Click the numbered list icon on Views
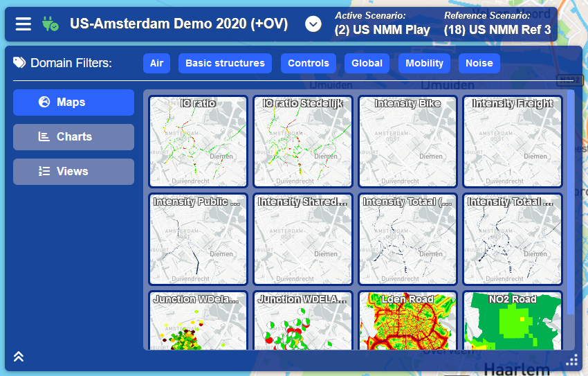This screenshot has height=376, width=588. (x=44, y=171)
